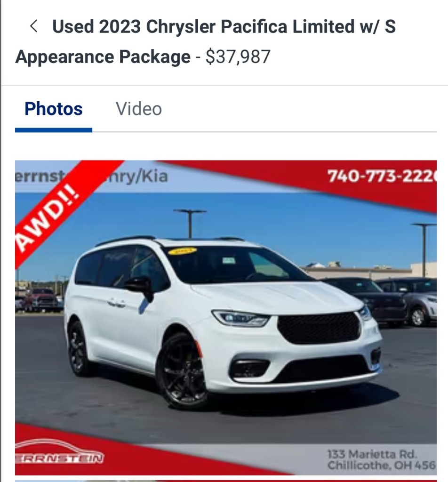Click the dealer name text atop photo
448x482 pixels.
(x=92, y=177)
